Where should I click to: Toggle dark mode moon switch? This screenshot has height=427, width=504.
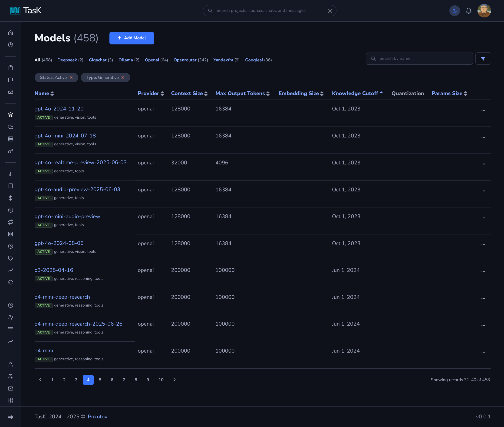point(455,11)
